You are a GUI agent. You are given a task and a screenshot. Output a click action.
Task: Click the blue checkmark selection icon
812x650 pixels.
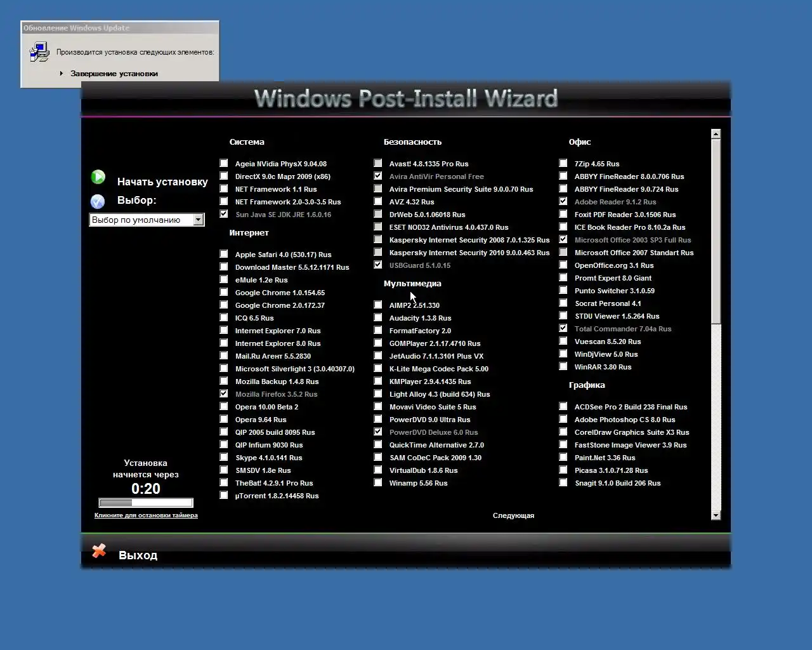click(x=98, y=201)
